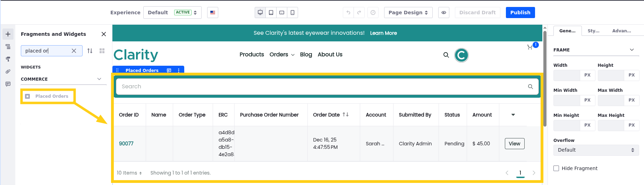Click the Discard Draft button
644x185 pixels.
(477, 13)
